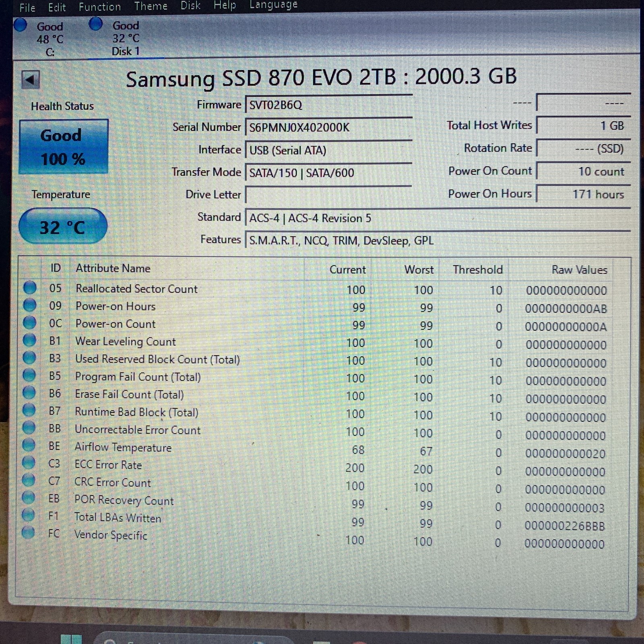Image resolution: width=644 pixels, height=644 pixels.
Task: Click the Features field
Action: click(438, 240)
